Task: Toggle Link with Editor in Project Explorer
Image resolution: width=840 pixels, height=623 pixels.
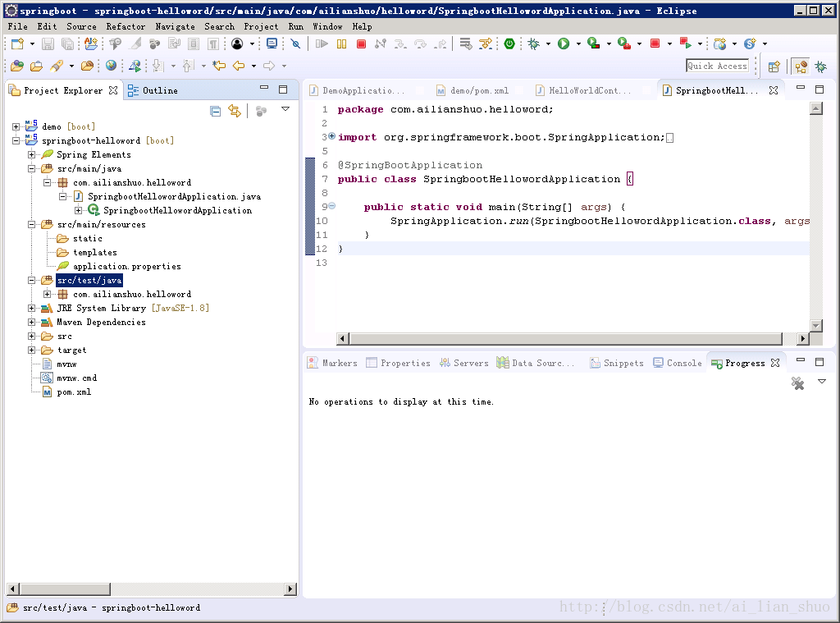Action: (235, 110)
